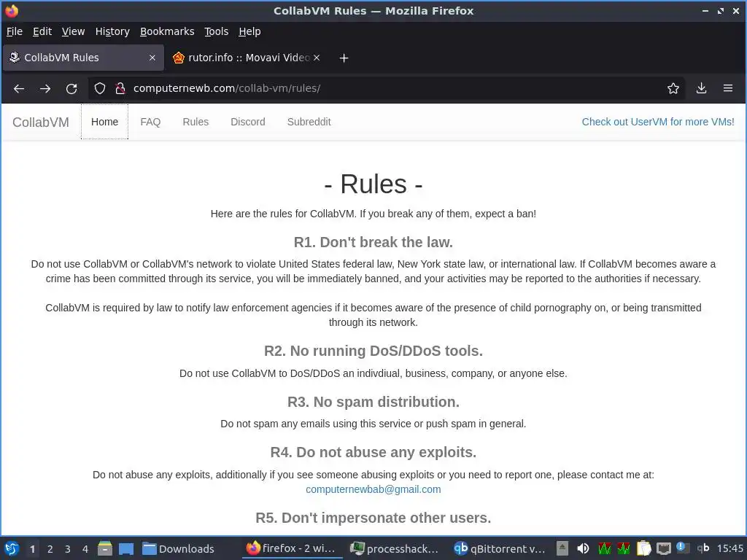Click the R5. Don't impersonate other users heading
The height and width of the screenshot is (560, 747).
pos(373,518)
